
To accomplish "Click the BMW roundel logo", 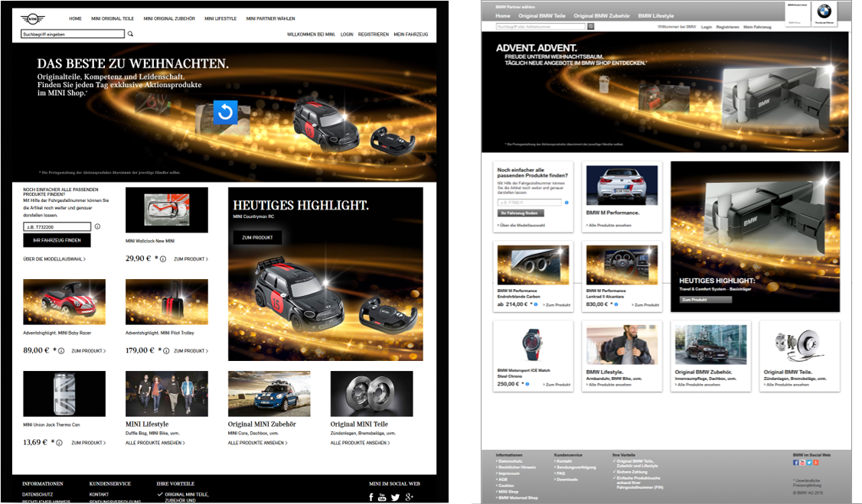I will [824, 11].
